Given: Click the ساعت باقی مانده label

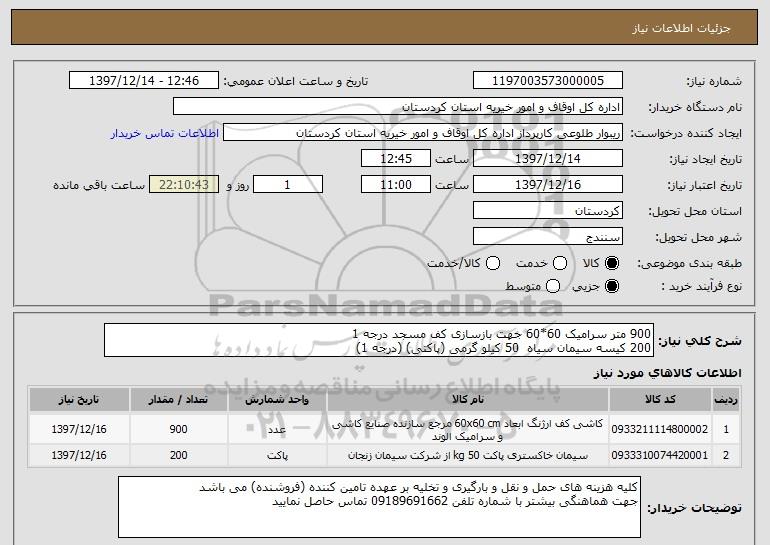Looking at the screenshot, I should [x=99, y=185].
